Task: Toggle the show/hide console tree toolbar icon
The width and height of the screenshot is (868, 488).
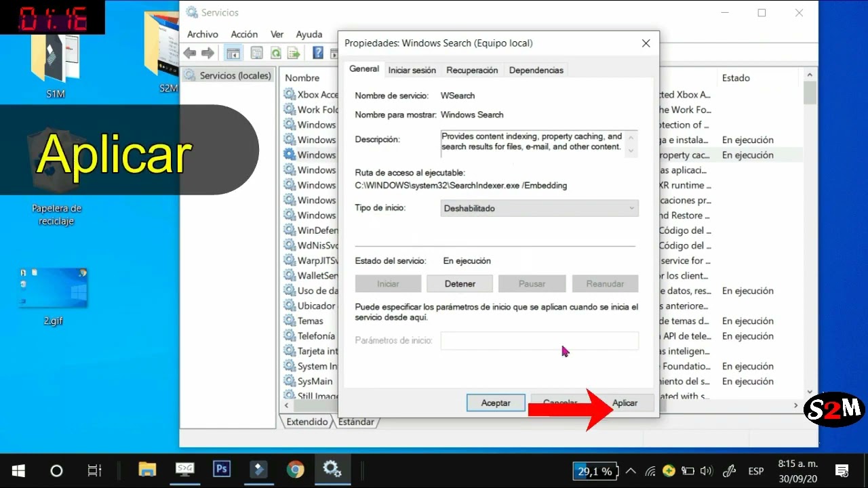Action: coord(233,53)
